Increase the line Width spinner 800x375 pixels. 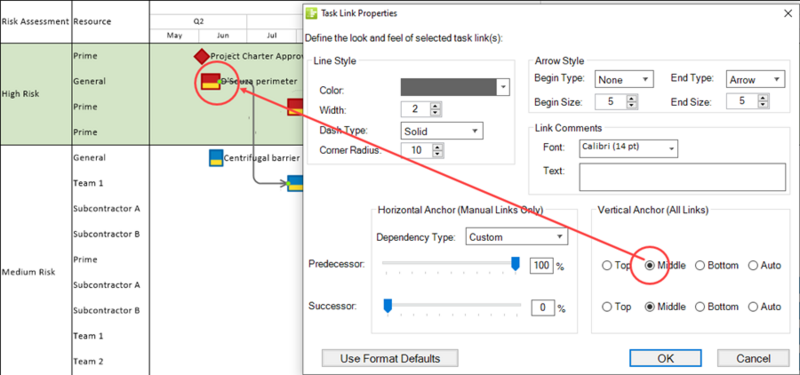pyautogui.click(x=435, y=106)
